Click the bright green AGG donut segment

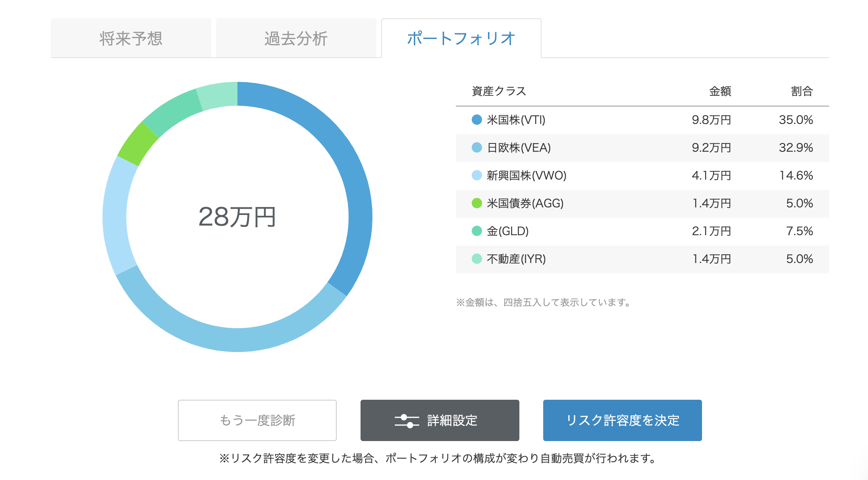pyautogui.click(x=137, y=144)
